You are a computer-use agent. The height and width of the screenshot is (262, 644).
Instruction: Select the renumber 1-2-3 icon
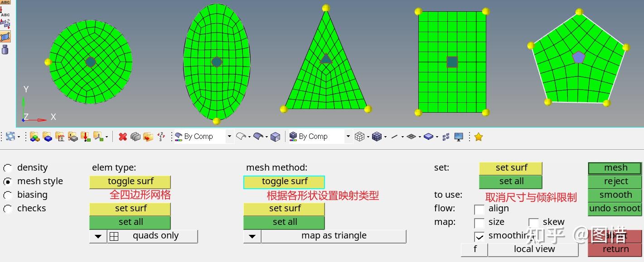click(160, 136)
